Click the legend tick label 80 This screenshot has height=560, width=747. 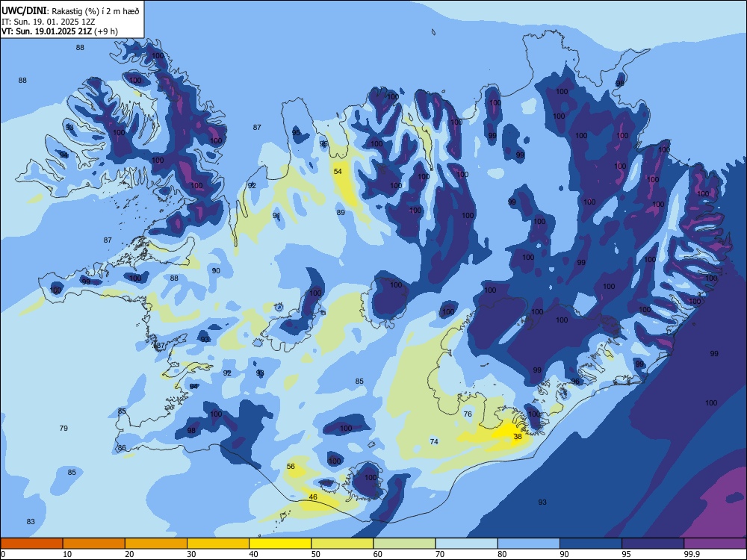502,554
